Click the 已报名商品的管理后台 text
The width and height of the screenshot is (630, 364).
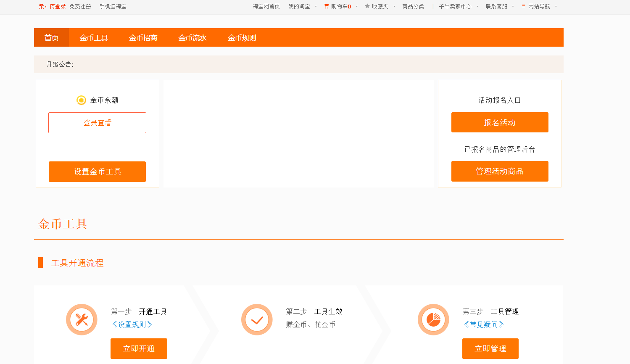tap(500, 149)
